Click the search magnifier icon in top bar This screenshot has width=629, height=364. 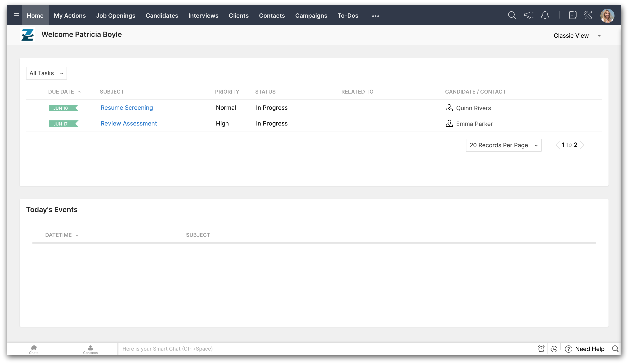pyautogui.click(x=512, y=15)
